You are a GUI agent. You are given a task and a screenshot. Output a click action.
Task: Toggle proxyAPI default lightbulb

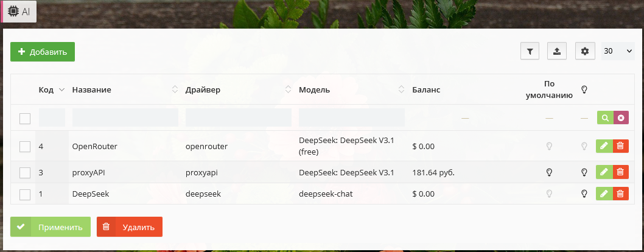548,172
